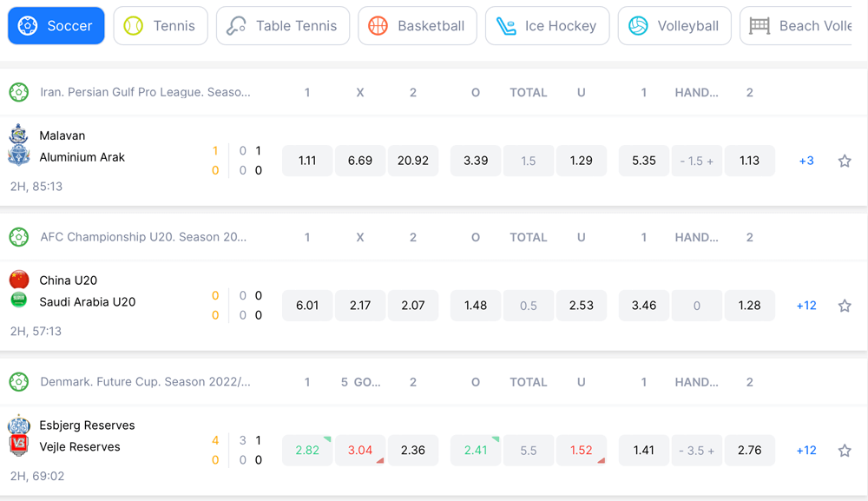868x501 pixels.
Task: Favorite the Malavan vs Aluminium Arak match star
Action: click(844, 161)
